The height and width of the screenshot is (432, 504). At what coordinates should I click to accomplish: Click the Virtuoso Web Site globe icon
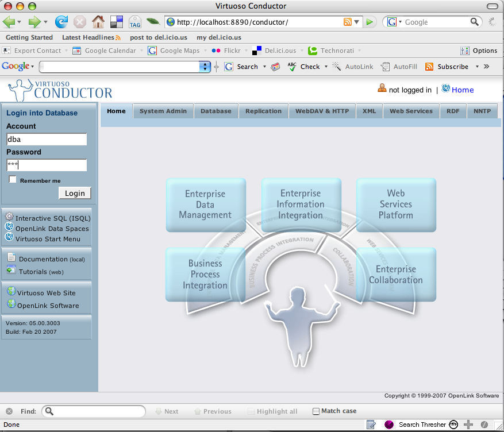(x=11, y=291)
